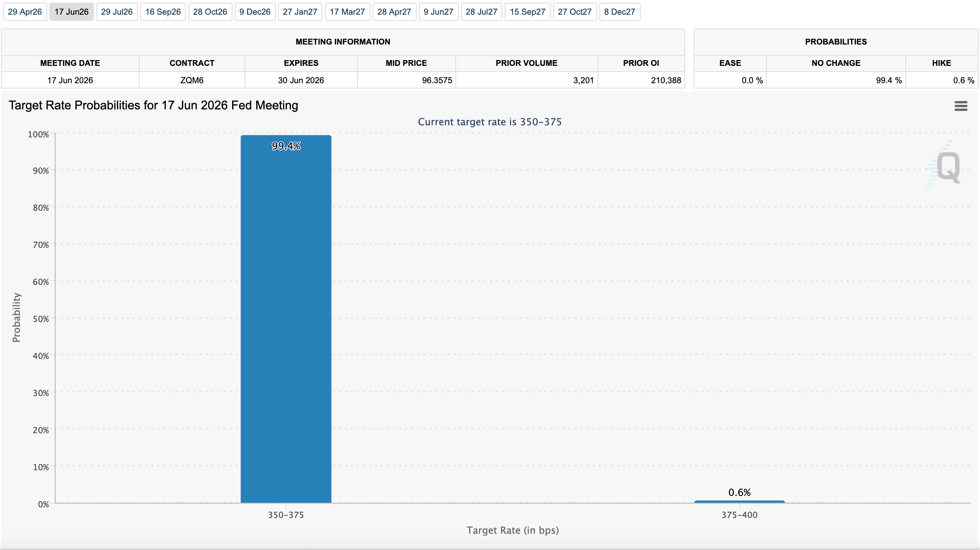Click the ZQM6 contract cell

tap(192, 81)
